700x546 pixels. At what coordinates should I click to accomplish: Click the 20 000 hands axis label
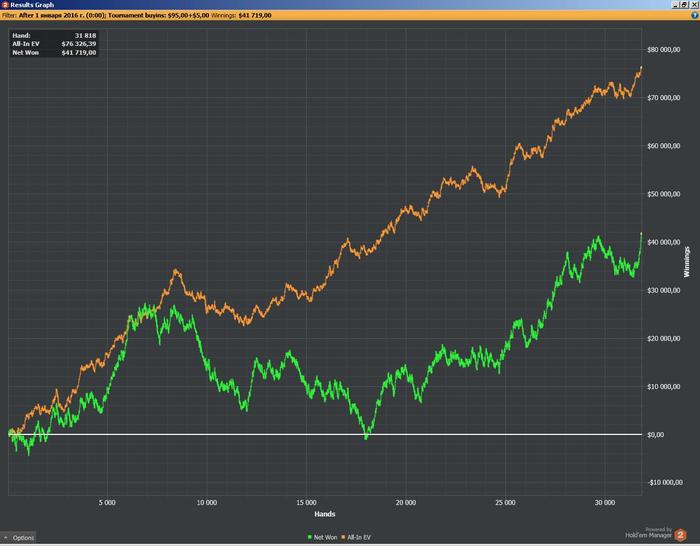click(x=406, y=503)
